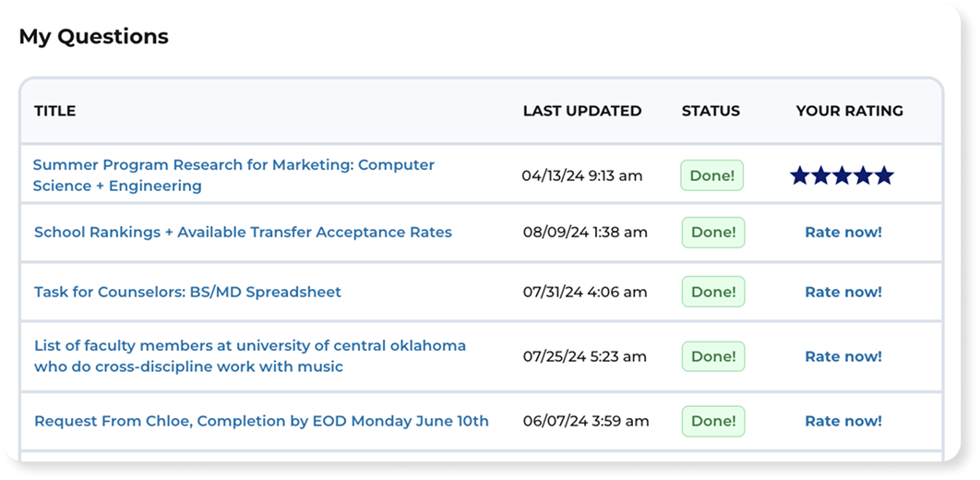Screen dimensions: 980x480
Task: Rate the Request From Chloe question now
Action: pyautogui.click(x=843, y=421)
